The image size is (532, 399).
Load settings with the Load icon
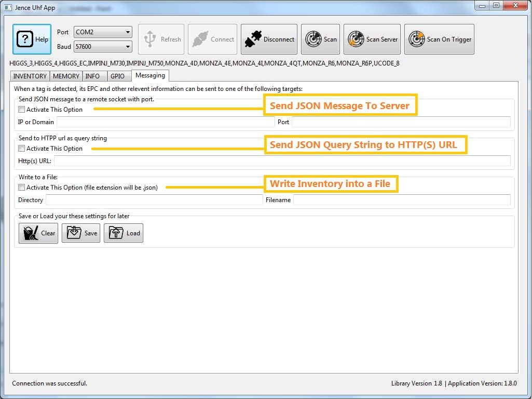[x=116, y=233]
